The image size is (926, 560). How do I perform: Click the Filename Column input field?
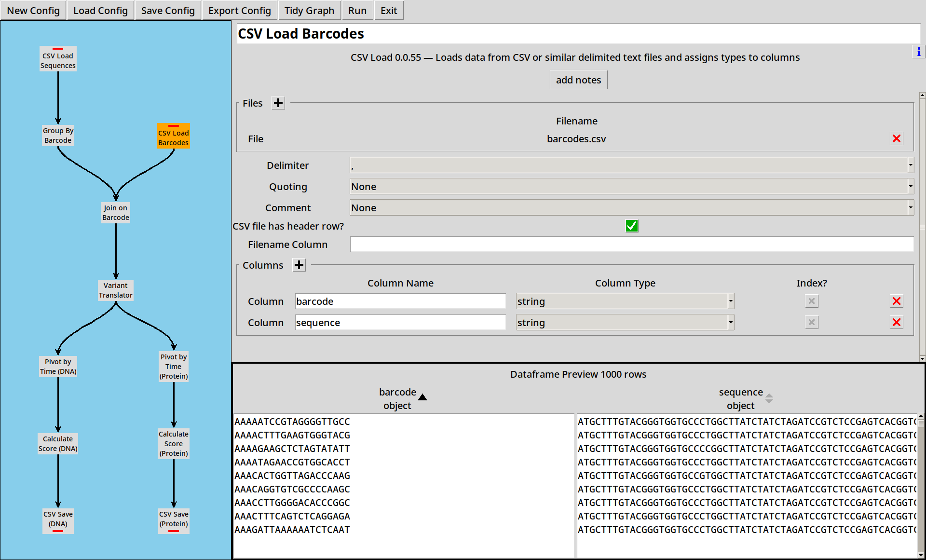click(632, 245)
